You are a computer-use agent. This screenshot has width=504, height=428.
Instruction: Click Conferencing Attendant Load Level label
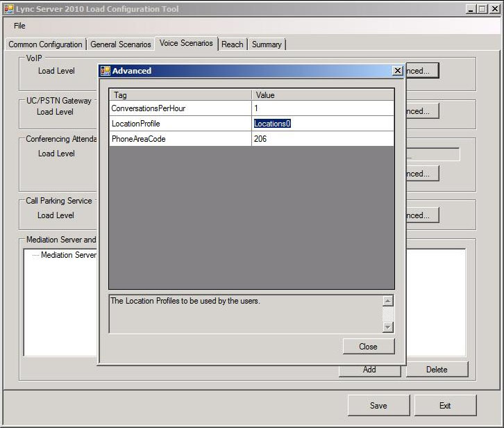56,154
